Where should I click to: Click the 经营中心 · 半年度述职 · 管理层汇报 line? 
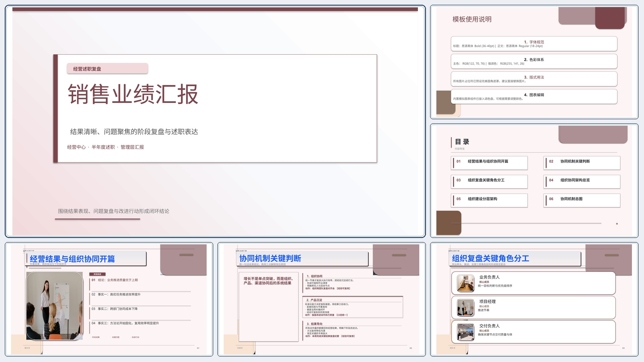pyautogui.click(x=105, y=147)
